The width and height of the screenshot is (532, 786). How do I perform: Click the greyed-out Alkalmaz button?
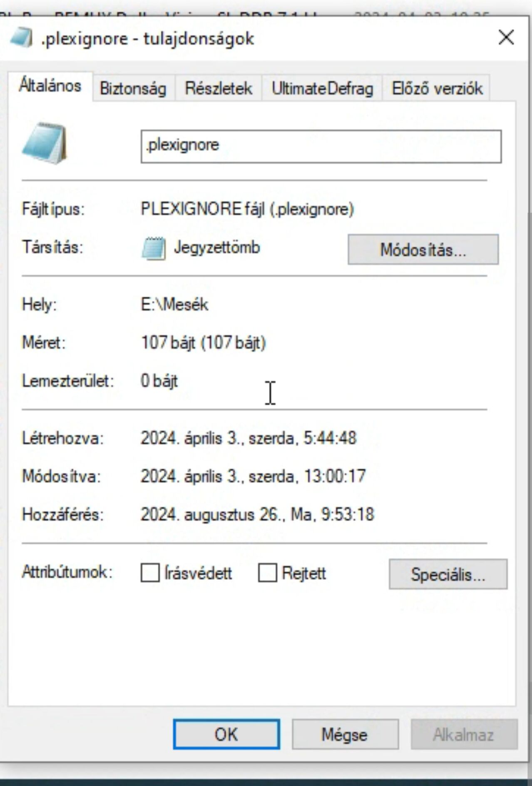click(464, 734)
